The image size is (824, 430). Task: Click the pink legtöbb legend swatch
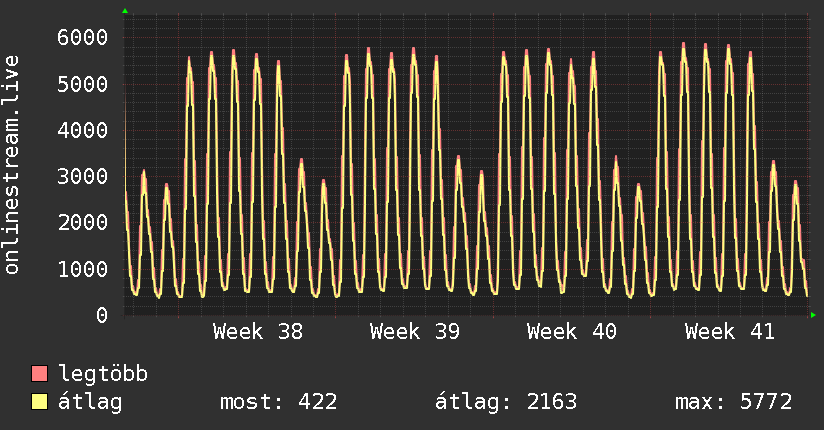click(x=39, y=373)
